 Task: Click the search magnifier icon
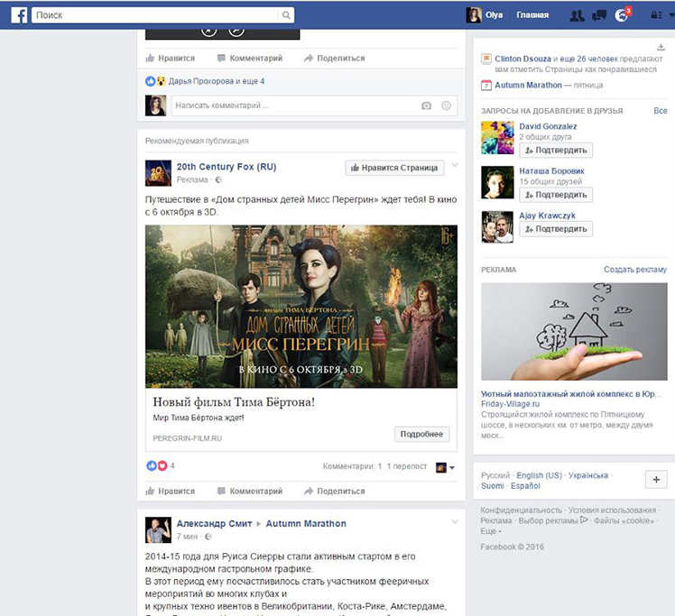pos(286,15)
